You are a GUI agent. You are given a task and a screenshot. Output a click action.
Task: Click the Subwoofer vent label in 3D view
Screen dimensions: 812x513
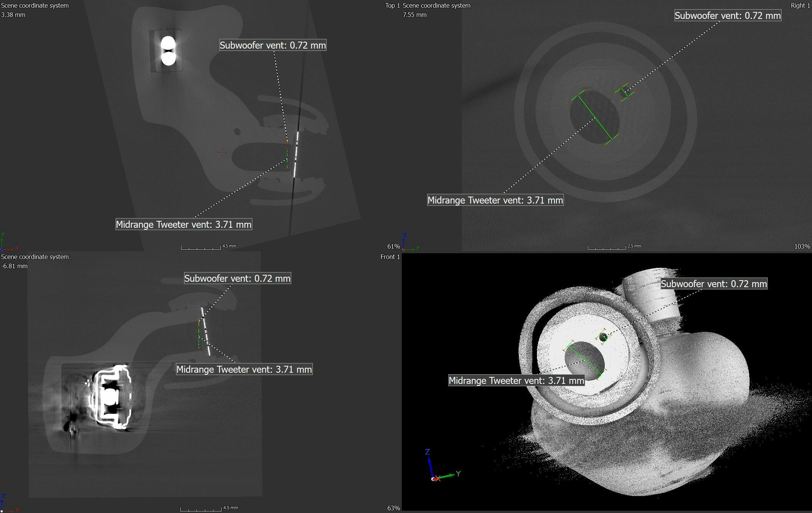coord(714,284)
